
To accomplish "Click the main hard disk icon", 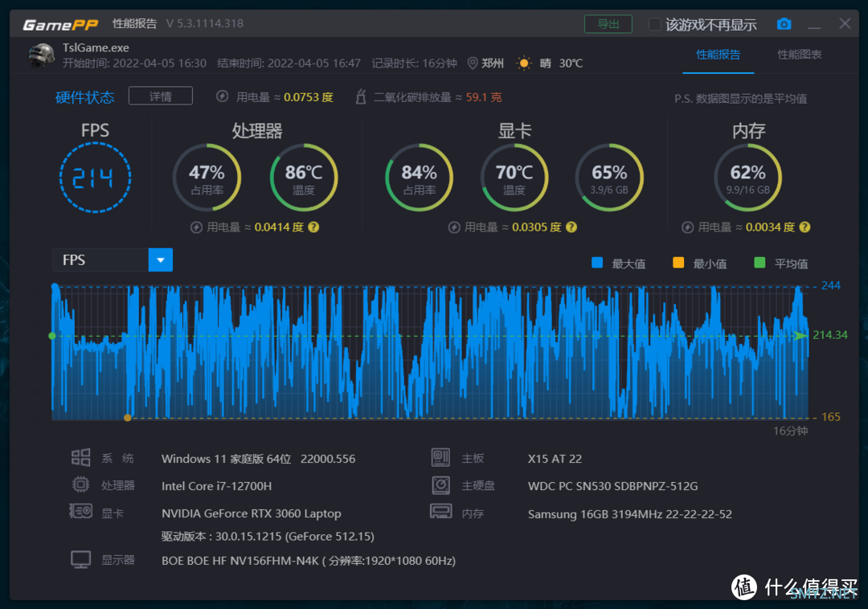I will [x=440, y=485].
